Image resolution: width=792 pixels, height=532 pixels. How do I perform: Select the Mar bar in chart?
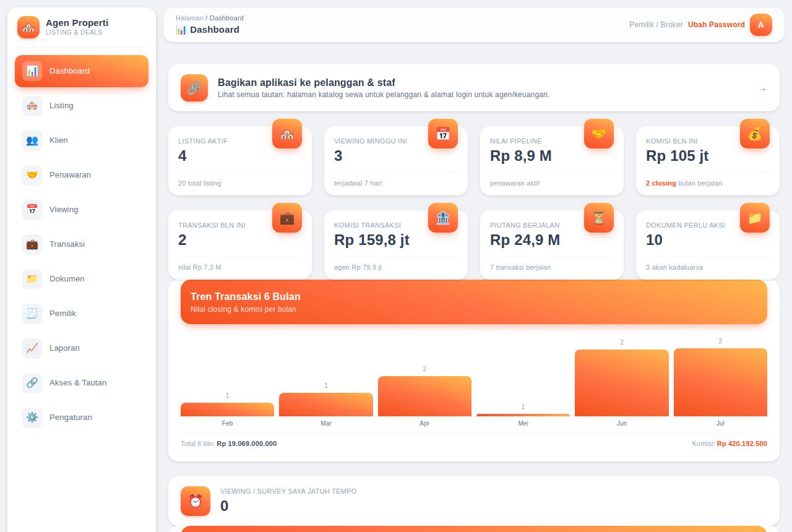point(326,405)
